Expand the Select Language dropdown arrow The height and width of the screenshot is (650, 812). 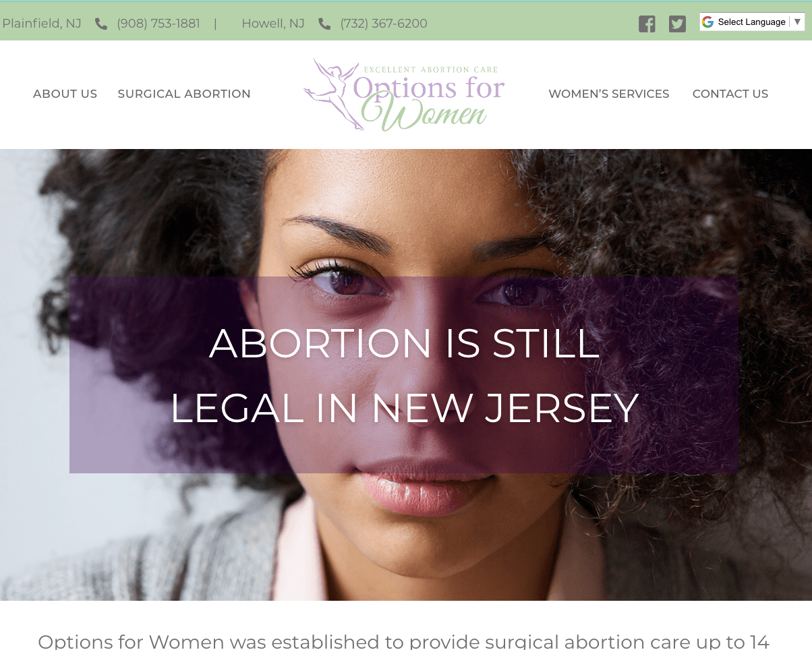797,22
